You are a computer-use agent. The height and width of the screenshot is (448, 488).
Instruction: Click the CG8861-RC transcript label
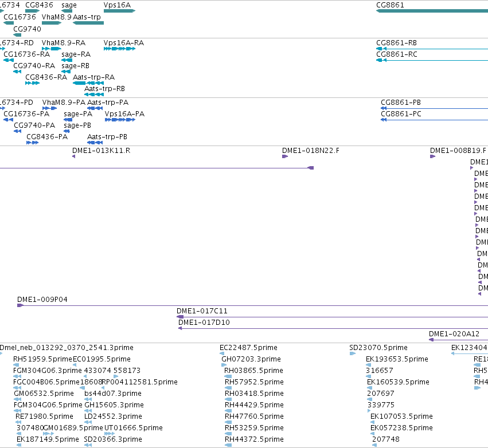pyautogui.click(x=396, y=54)
